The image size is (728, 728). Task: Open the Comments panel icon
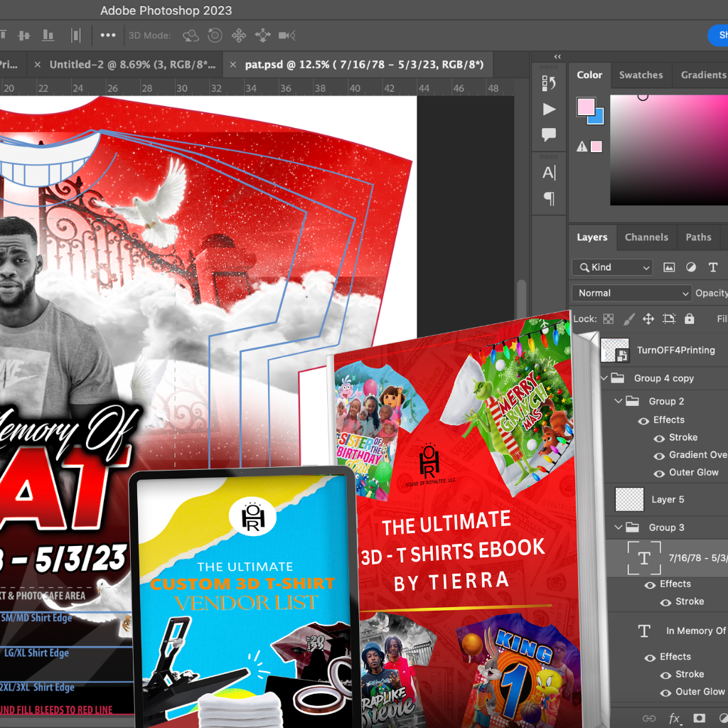549,134
